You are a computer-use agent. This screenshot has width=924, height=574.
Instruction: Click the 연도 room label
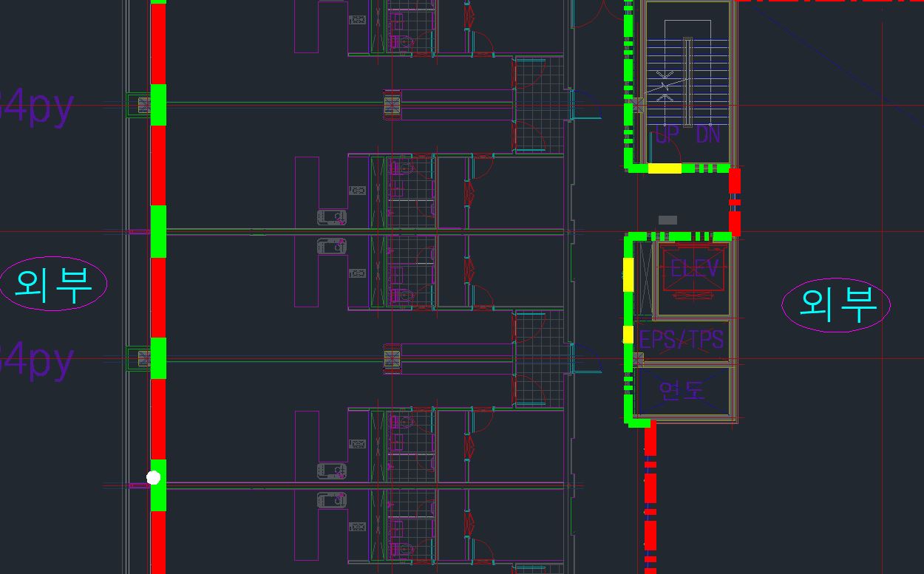point(681,389)
